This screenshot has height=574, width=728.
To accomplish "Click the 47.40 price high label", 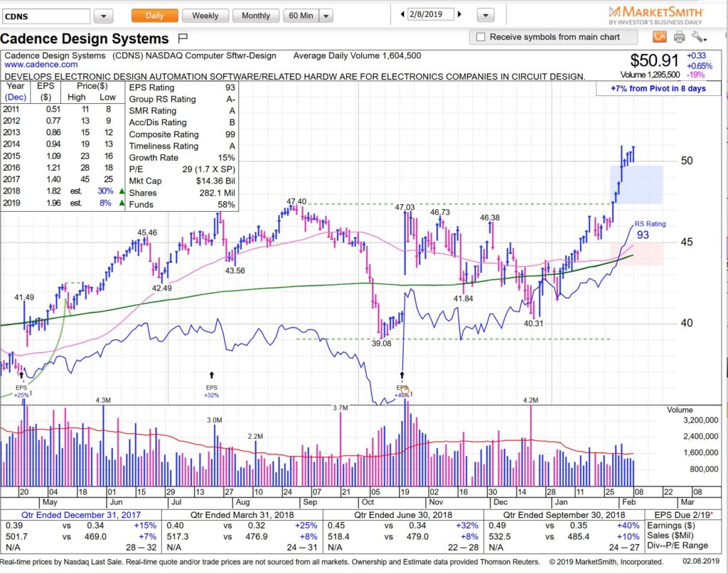I will (296, 201).
